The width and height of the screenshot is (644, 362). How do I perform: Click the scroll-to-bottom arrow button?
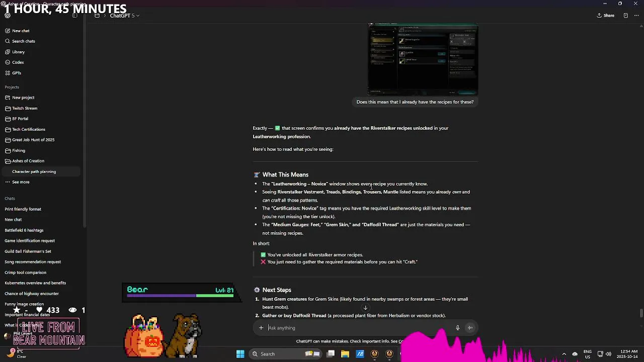coord(365,308)
